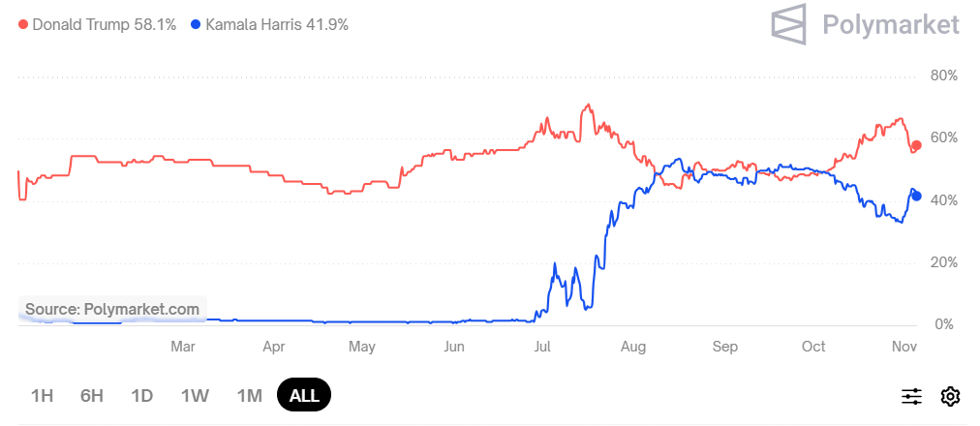Click the Polymarket logo icon
980x426 pixels.
click(788, 23)
